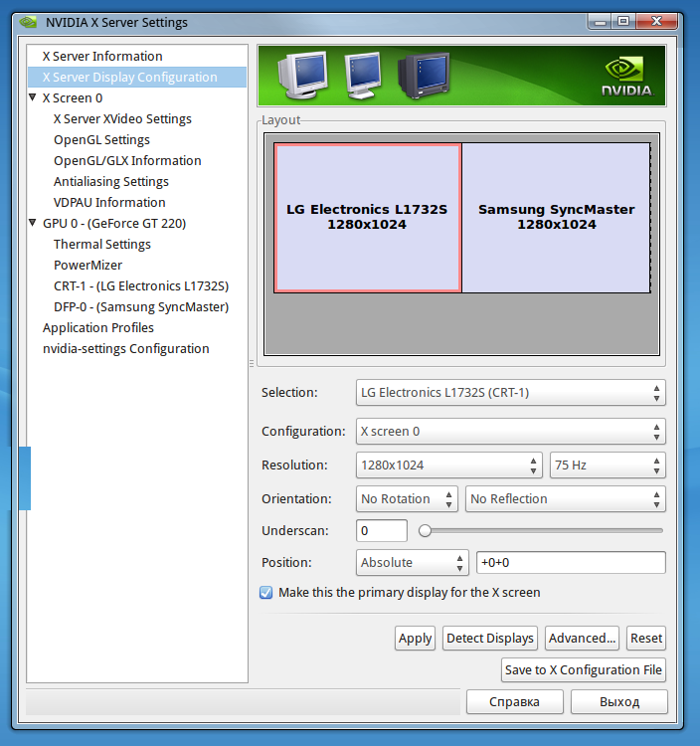The height and width of the screenshot is (746, 700).
Task: Click the Underscan value field
Action: tap(382, 530)
